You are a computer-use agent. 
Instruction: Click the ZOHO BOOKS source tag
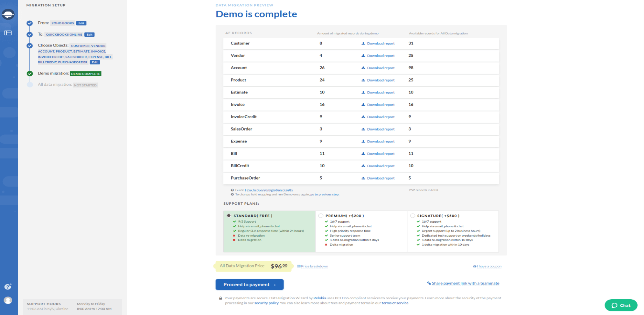tap(63, 23)
